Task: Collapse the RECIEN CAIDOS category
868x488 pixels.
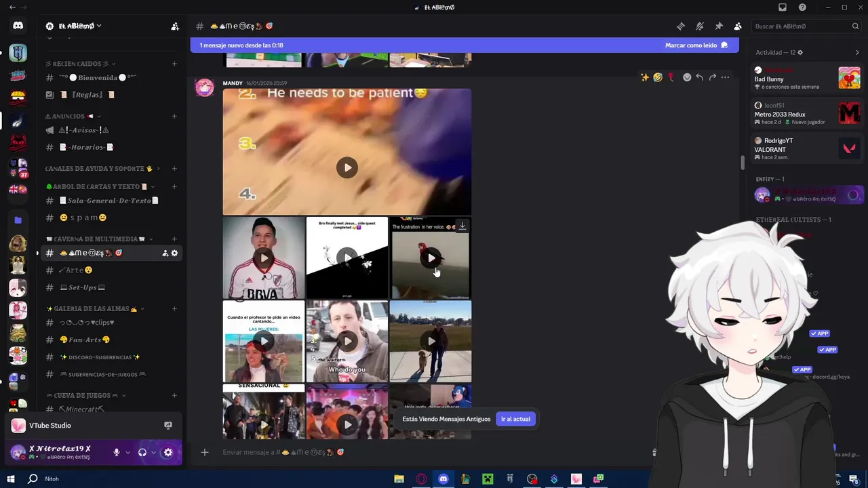Action: [80, 64]
